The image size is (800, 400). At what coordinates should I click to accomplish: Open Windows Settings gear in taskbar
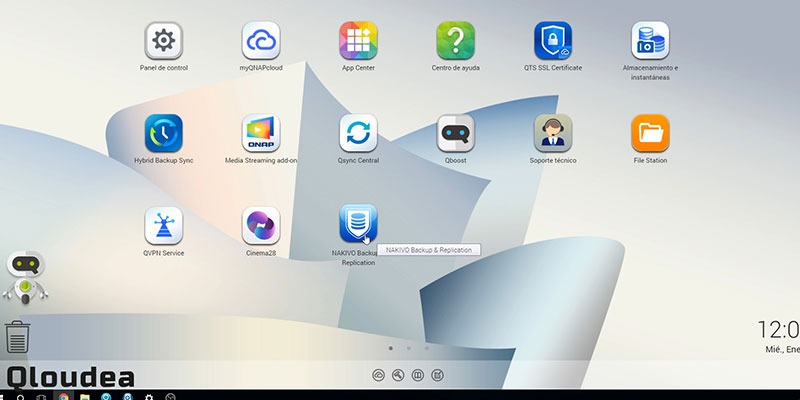pyautogui.click(x=149, y=396)
